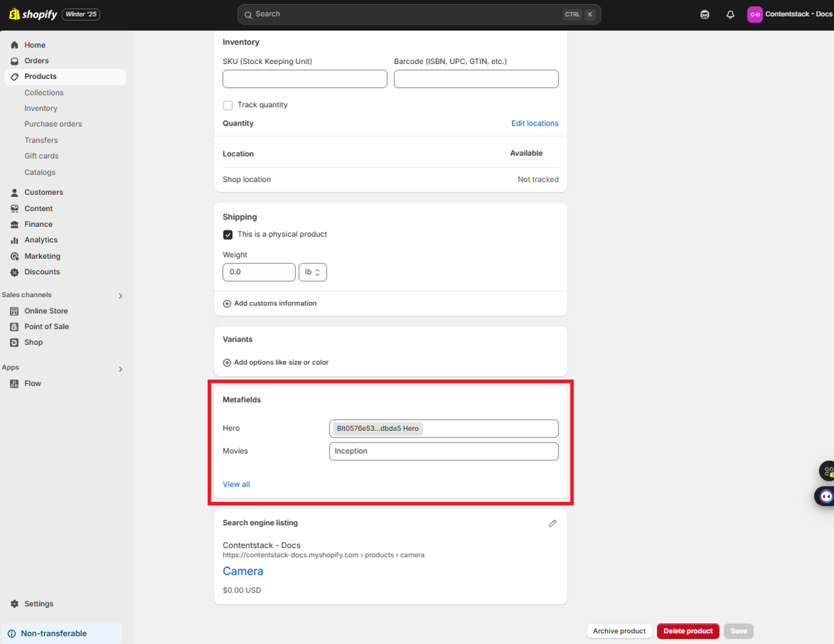Open Transfers in the sidebar
This screenshot has height=644, width=834.
(41, 141)
